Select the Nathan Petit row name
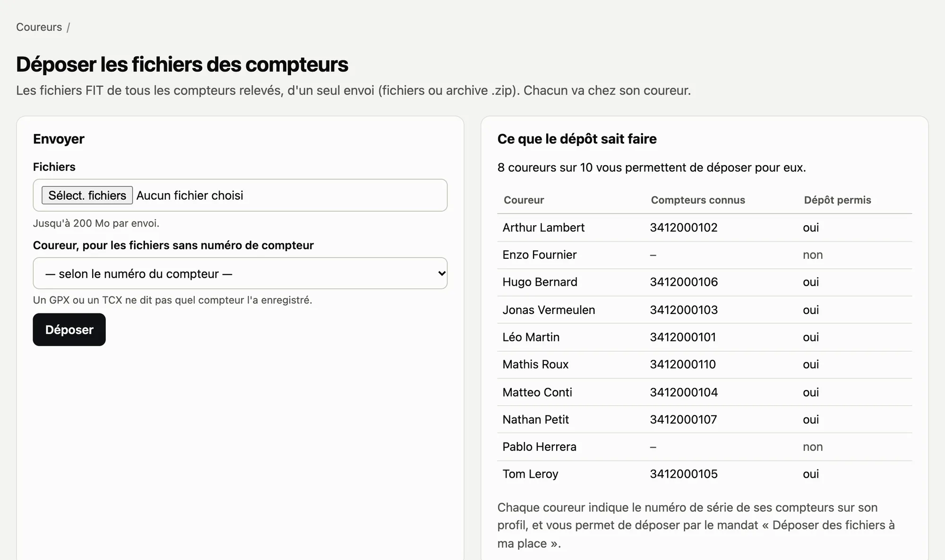Image resolution: width=945 pixels, height=560 pixels. [x=535, y=420]
